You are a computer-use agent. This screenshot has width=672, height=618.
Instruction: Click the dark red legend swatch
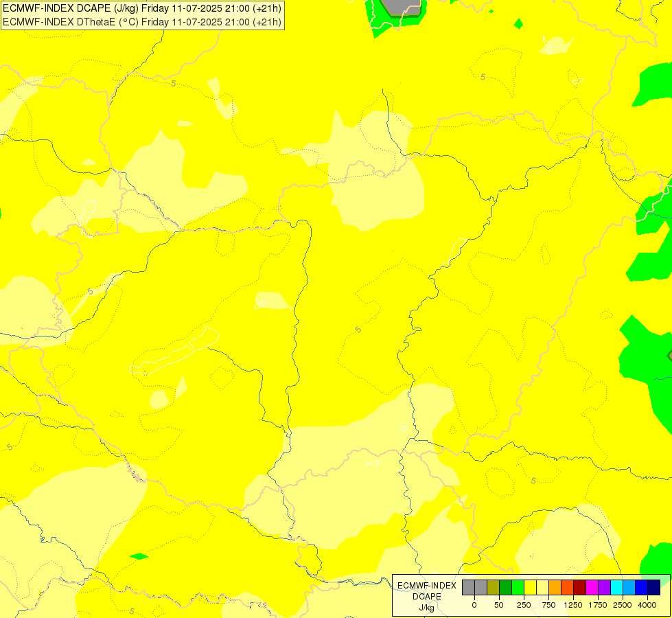(580, 587)
